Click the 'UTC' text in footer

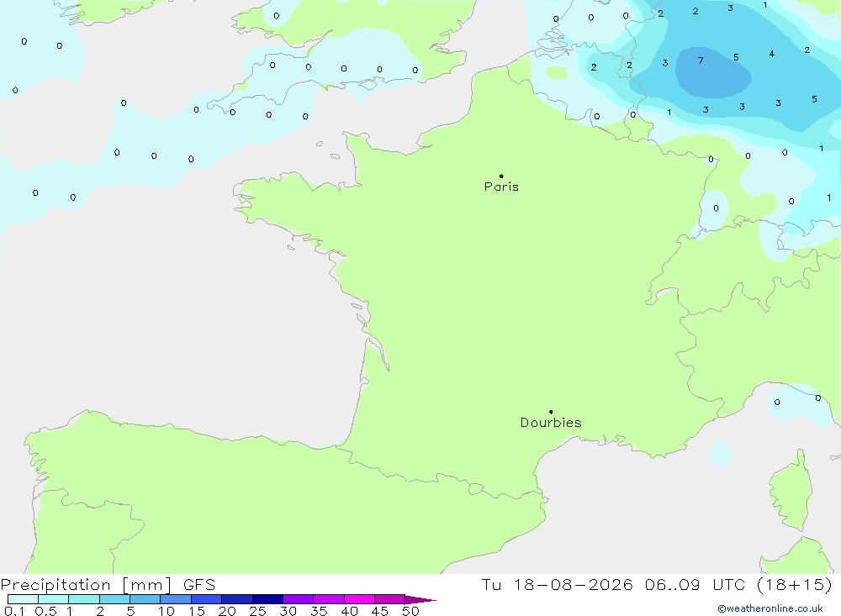click(x=729, y=584)
